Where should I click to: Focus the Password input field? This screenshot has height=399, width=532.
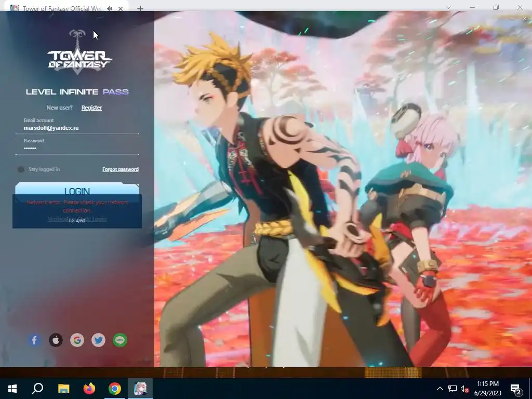pos(77,148)
